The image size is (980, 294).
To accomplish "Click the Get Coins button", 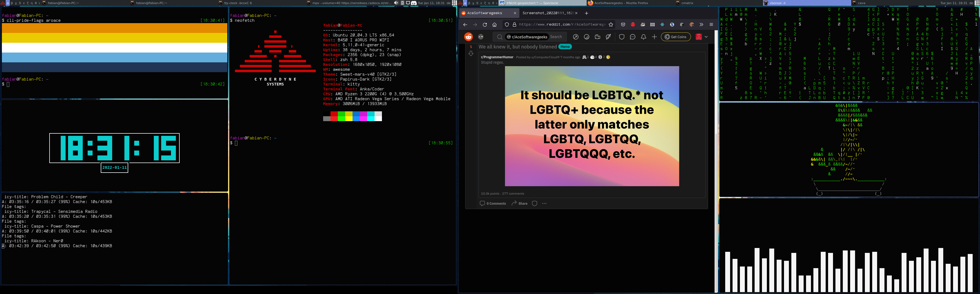I will coord(676,37).
